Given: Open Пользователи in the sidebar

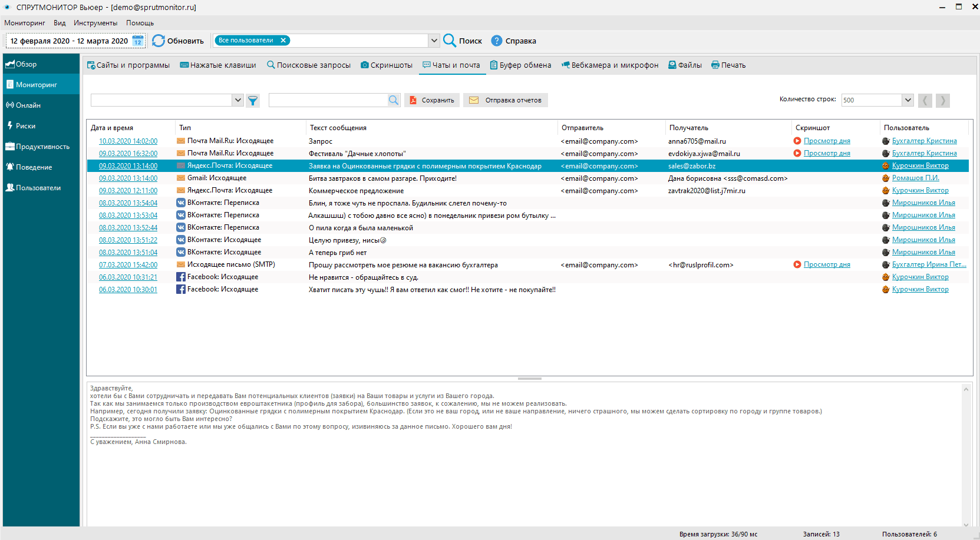Looking at the screenshot, I should (x=41, y=188).
